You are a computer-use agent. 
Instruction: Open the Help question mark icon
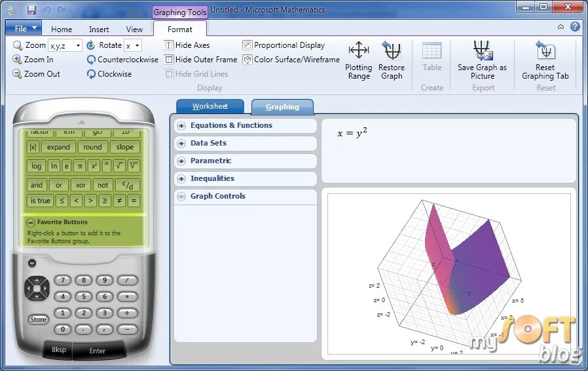tap(575, 26)
